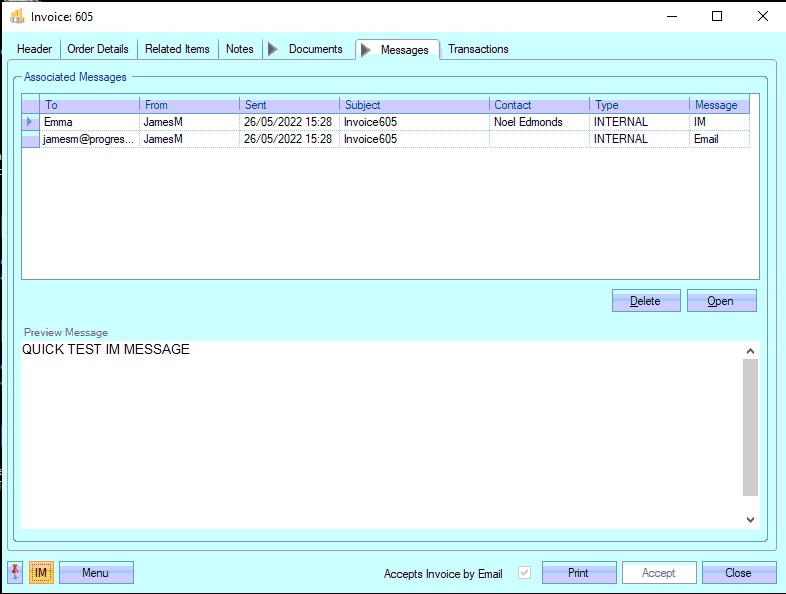The image size is (786, 594).
Task: Select the jamesm@progres... email message row
Action: click(x=90, y=140)
